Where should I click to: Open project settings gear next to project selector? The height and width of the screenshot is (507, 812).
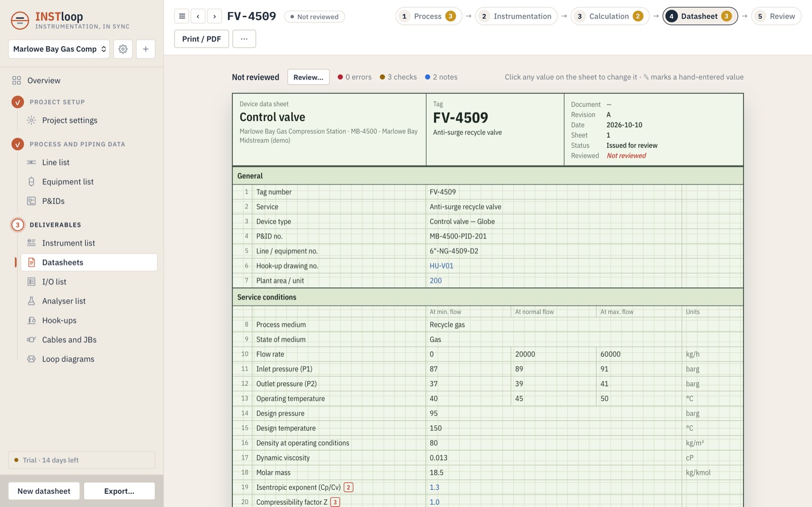(123, 49)
